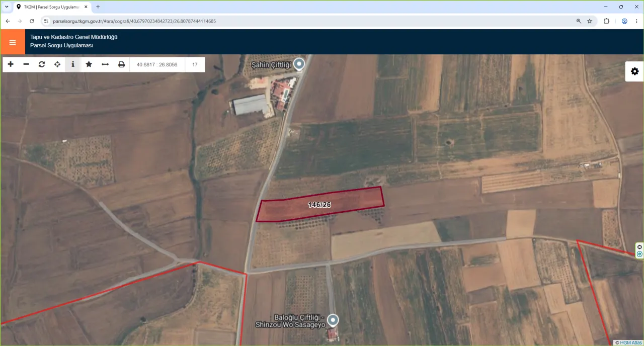Open the Chrome three-dot menu
This screenshot has height=346, width=644.
coord(636,21)
